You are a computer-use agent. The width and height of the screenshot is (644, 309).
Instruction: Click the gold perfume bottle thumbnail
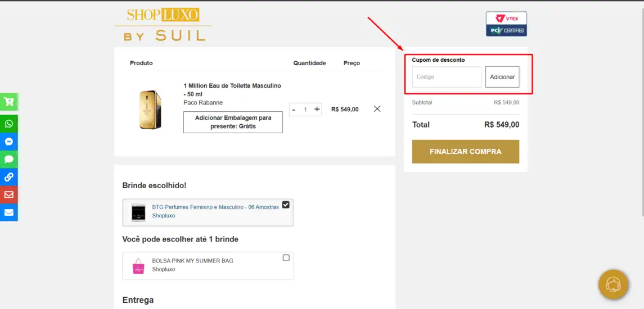[150, 110]
